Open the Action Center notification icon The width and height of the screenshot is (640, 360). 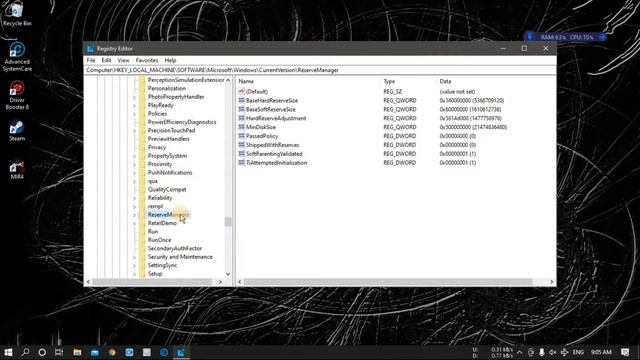point(625,352)
